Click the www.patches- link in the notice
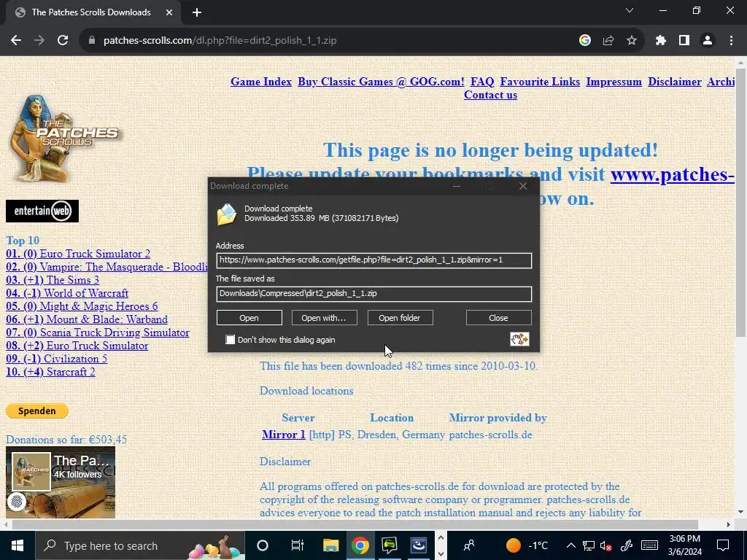Image resolution: width=747 pixels, height=560 pixels. point(672,175)
